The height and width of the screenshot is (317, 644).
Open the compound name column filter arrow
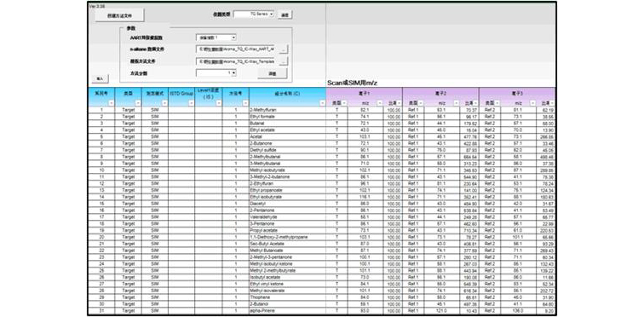[x=322, y=103]
